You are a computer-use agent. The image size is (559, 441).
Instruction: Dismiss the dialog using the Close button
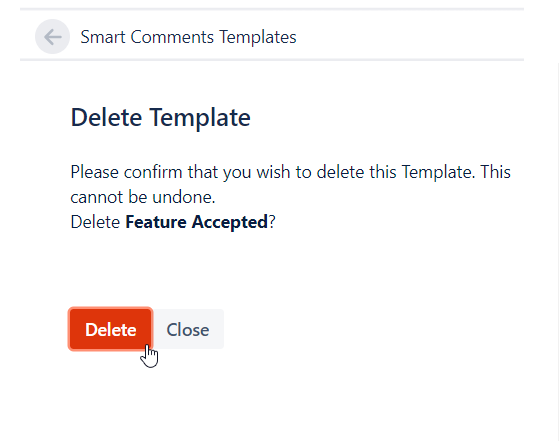click(188, 329)
